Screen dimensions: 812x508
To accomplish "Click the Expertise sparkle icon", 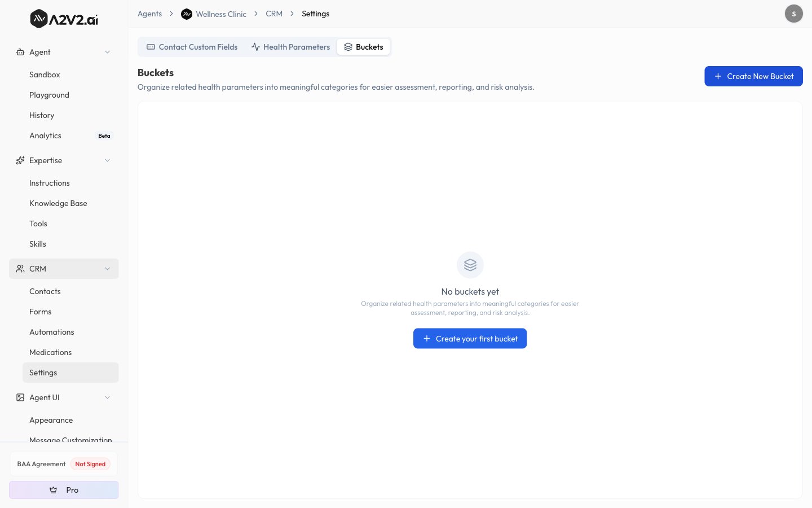I will click(20, 160).
